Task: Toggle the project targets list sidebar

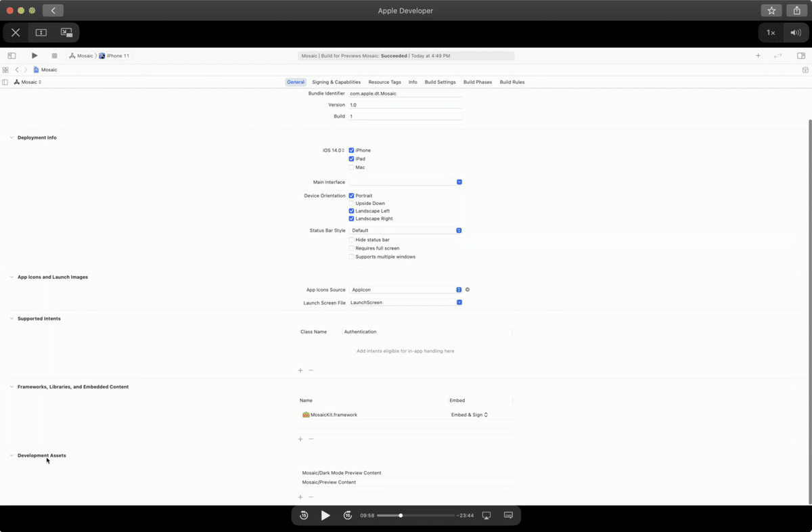Action: [5, 82]
